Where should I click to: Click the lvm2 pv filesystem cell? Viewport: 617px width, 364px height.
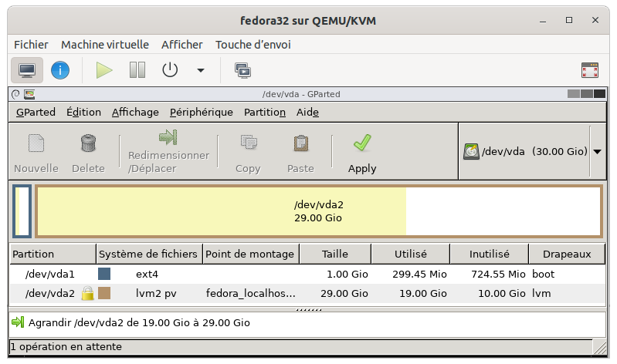coord(156,294)
